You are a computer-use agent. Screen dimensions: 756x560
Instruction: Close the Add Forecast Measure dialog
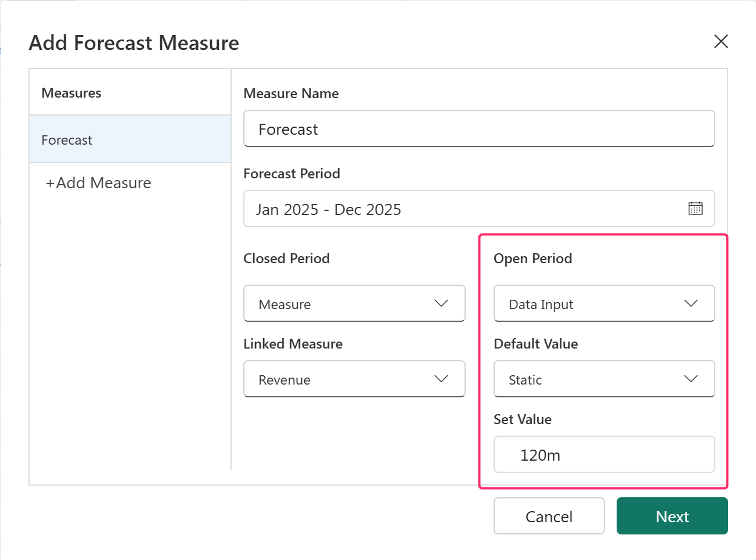point(721,41)
